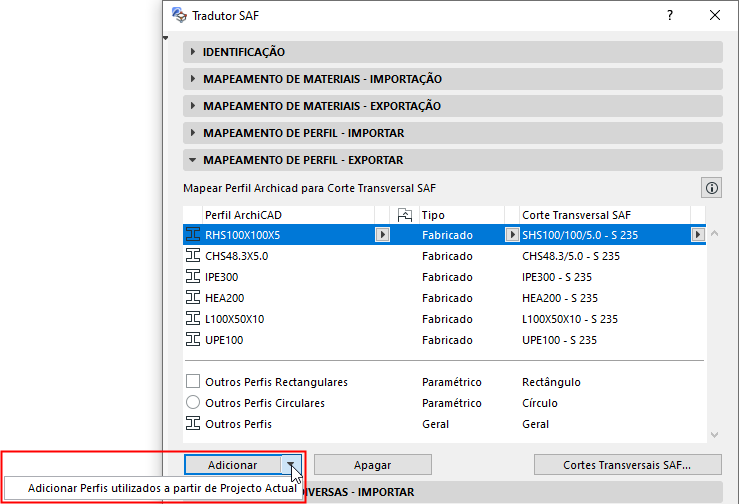
Task: Click UPE100 - S 235 cross-section cell
Action: (559, 340)
